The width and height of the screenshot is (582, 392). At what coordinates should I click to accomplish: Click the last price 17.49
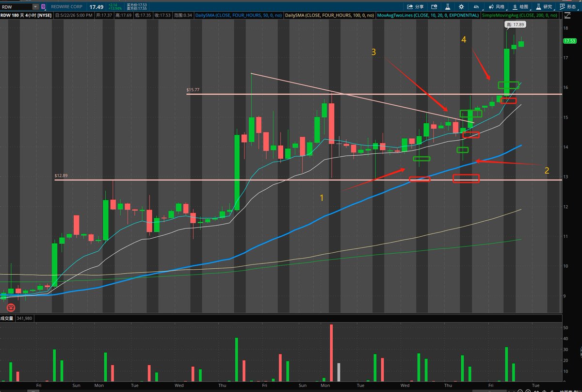[97, 7]
